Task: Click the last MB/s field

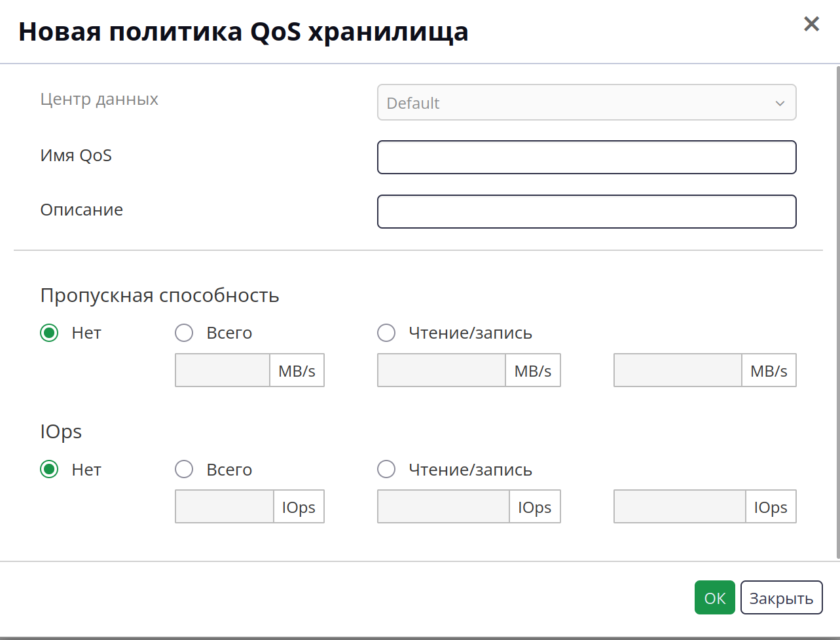Action: tap(678, 371)
